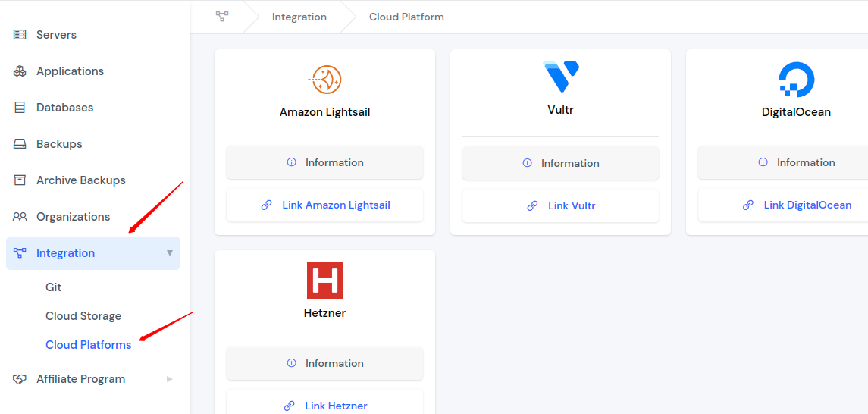Image resolution: width=868 pixels, height=414 pixels.
Task: Click chain-link icon beside Link Vultr
Action: (x=532, y=206)
